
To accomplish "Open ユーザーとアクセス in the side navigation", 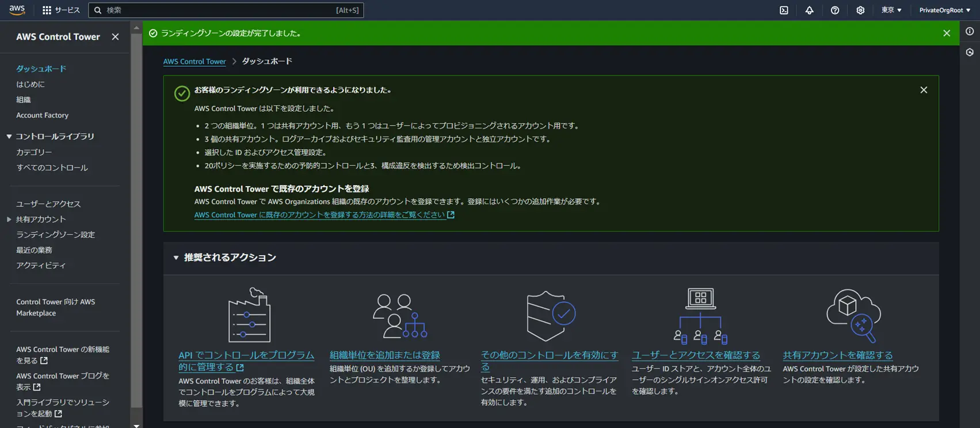I will click(48, 204).
